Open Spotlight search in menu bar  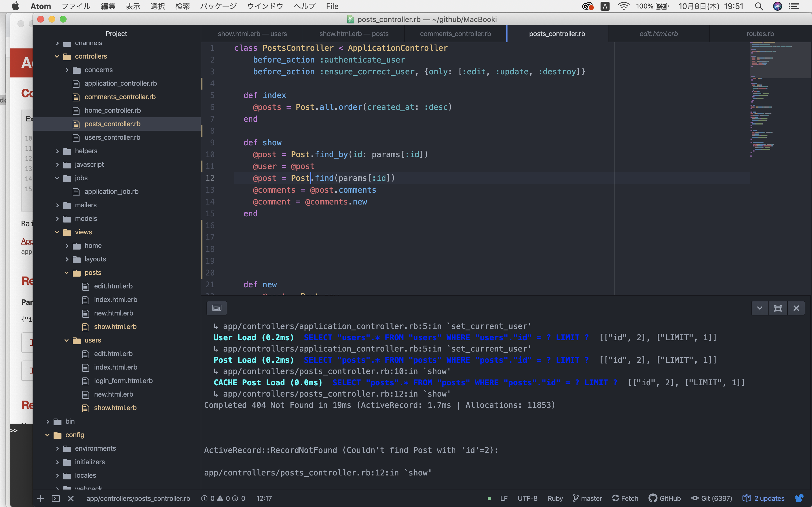click(759, 6)
